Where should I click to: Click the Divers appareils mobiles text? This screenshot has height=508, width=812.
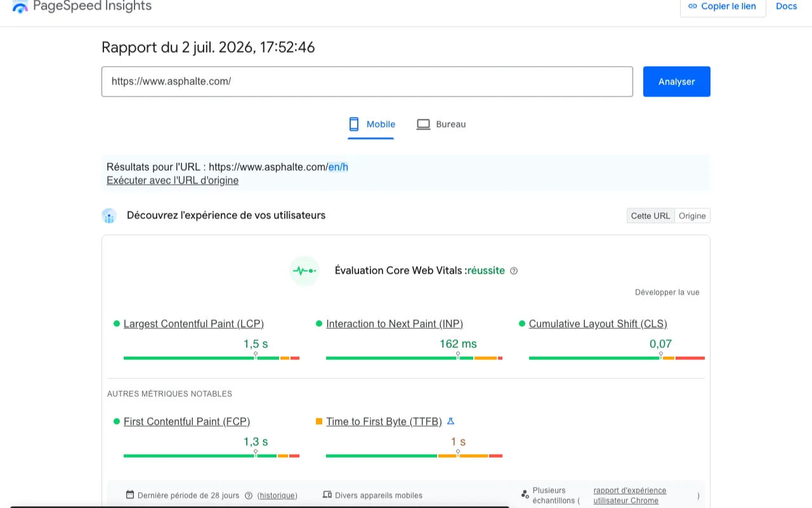[379, 495]
